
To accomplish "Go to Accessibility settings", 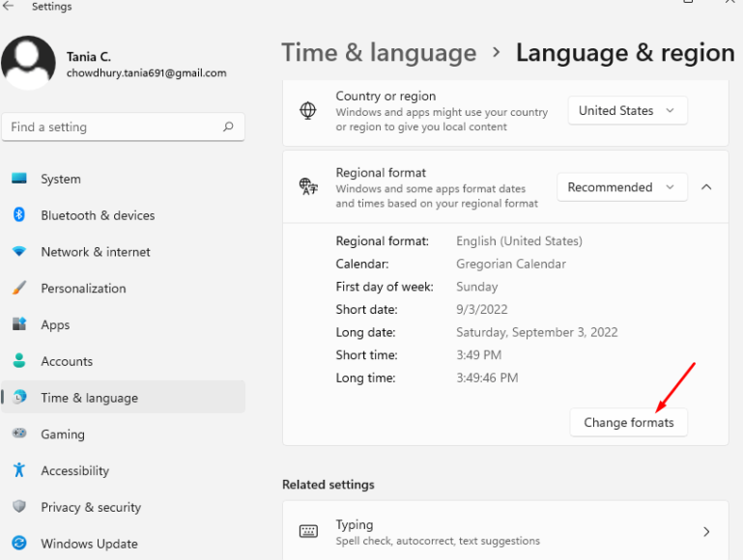I will tap(124, 470).
